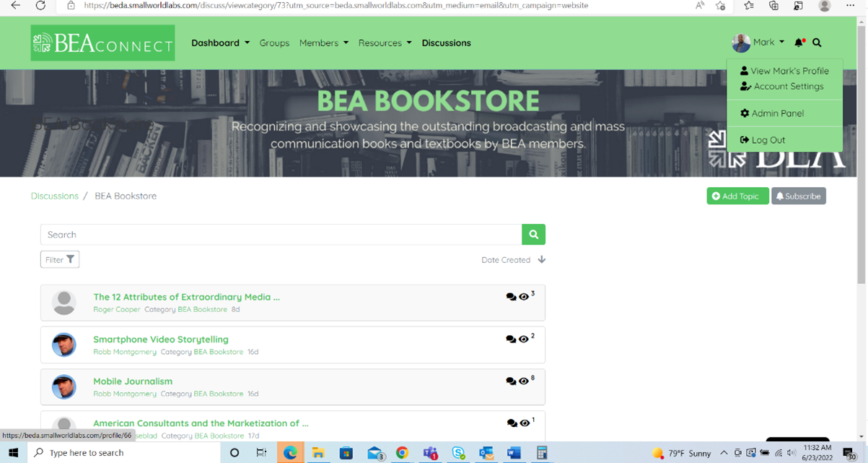
Task: Click the green search submit button
Action: click(533, 234)
